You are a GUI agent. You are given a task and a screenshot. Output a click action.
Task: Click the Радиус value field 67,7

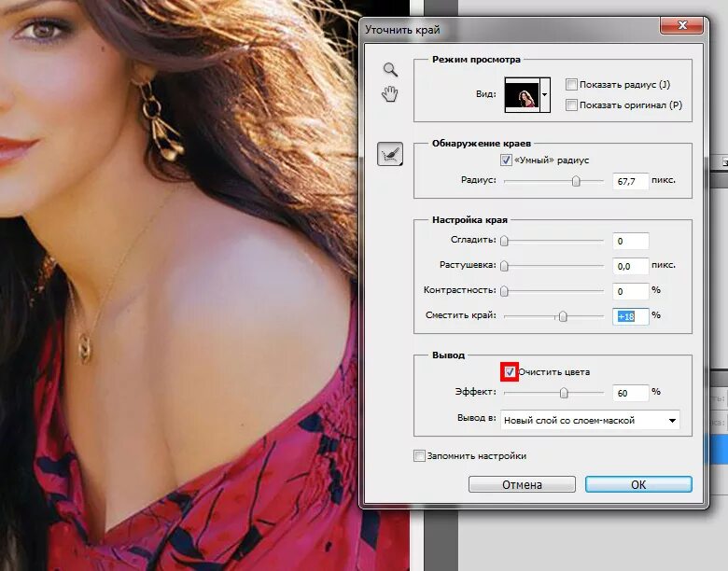click(x=631, y=181)
